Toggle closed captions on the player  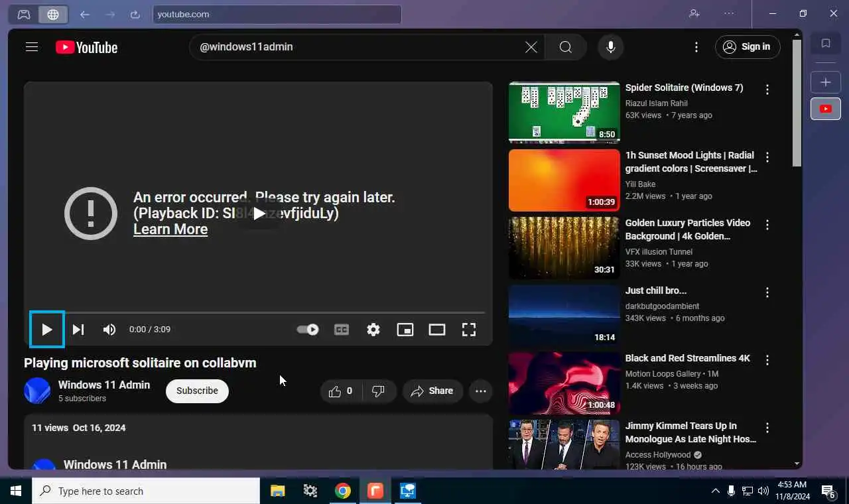342,330
